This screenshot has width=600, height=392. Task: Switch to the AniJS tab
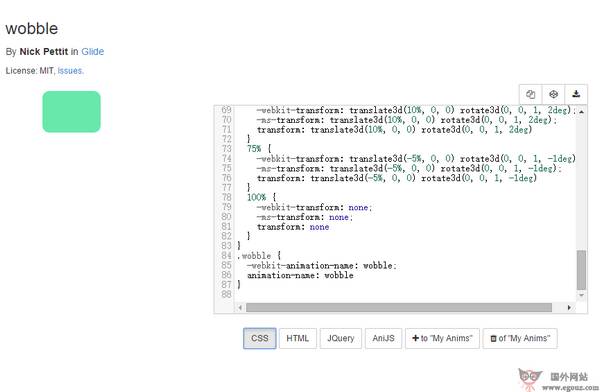(383, 338)
